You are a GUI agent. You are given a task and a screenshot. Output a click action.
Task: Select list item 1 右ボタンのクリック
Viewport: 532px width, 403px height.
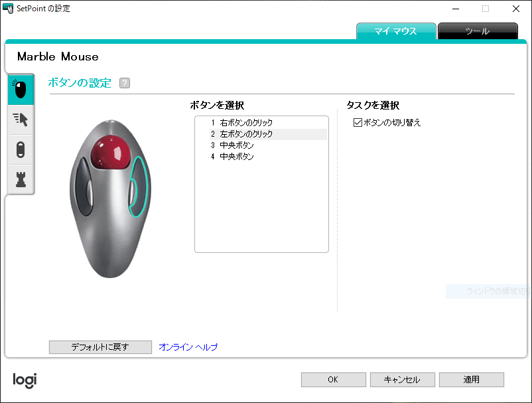pyautogui.click(x=268, y=123)
